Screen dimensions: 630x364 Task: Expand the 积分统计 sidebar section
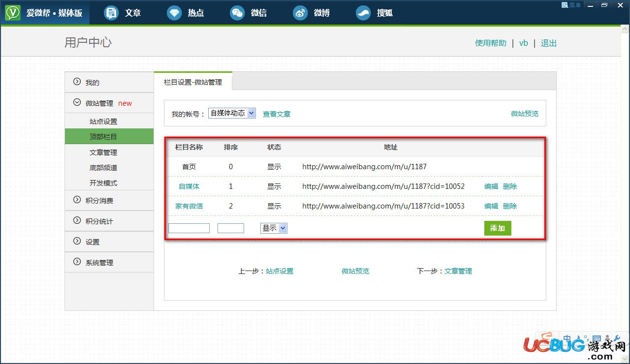coord(109,221)
